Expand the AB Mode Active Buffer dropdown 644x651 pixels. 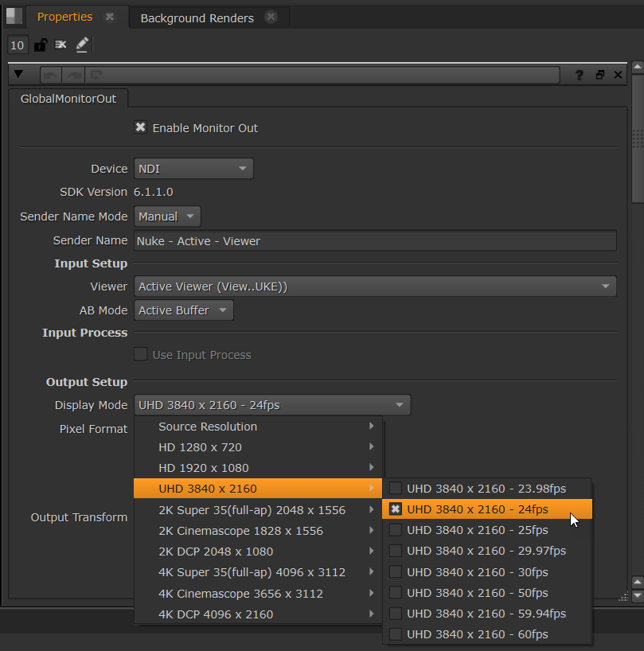click(x=184, y=310)
